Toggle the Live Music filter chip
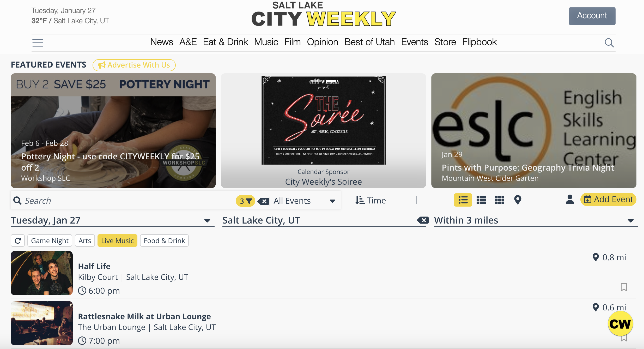 pos(117,240)
